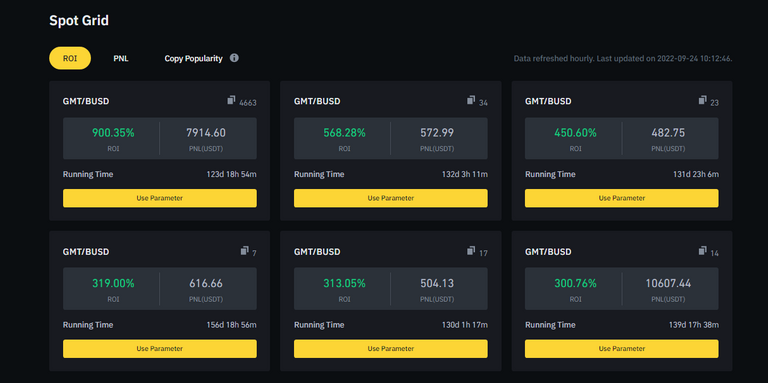Use Parameter for 313.05% ROI strategy
This screenshot has width=768, height=383.
tap(391, 349)
